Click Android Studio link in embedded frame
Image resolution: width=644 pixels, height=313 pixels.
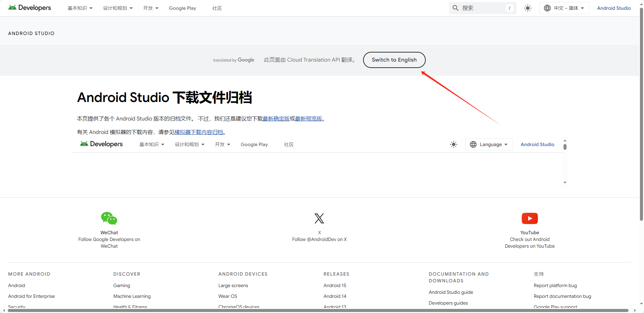point(537,144)
